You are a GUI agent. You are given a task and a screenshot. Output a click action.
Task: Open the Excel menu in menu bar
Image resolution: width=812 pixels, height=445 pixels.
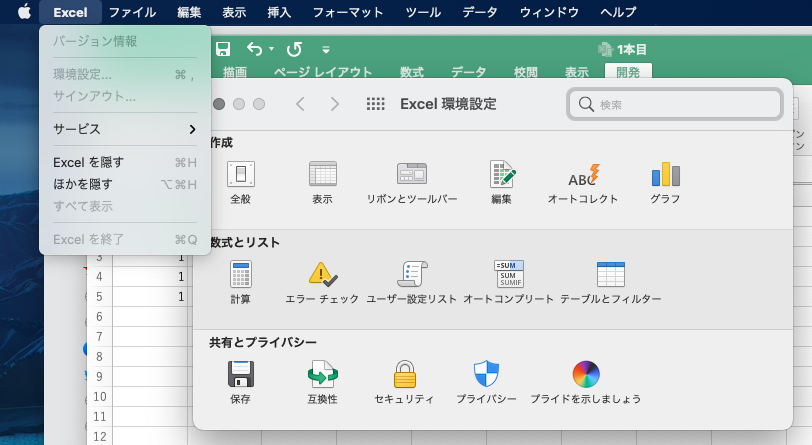pos(70,12)
